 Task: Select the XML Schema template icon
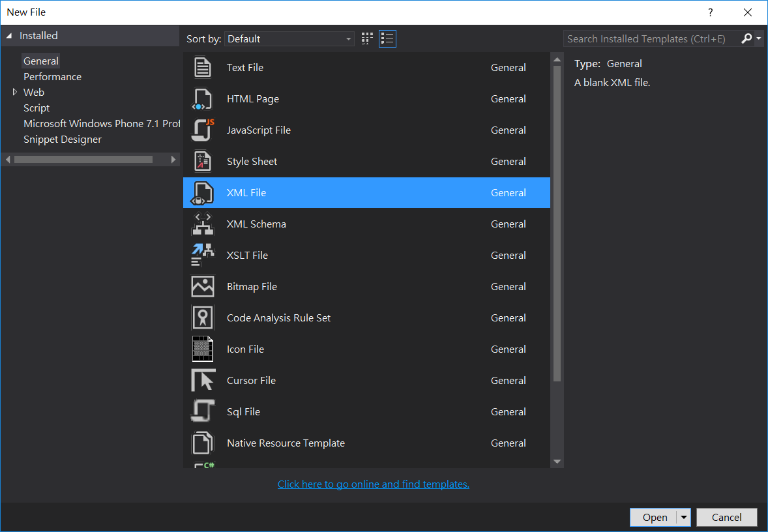coord(202,224)
